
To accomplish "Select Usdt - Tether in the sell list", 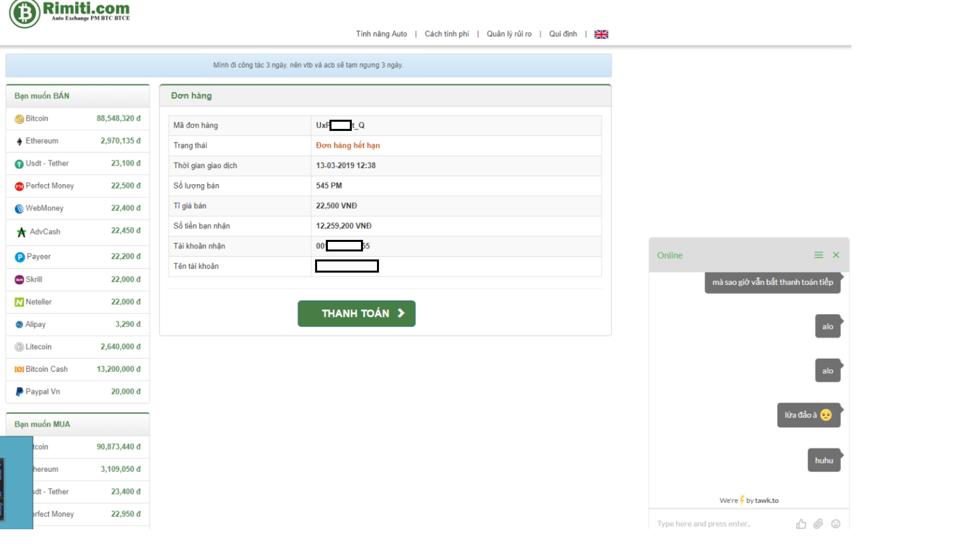I will [x=47, y=163].
